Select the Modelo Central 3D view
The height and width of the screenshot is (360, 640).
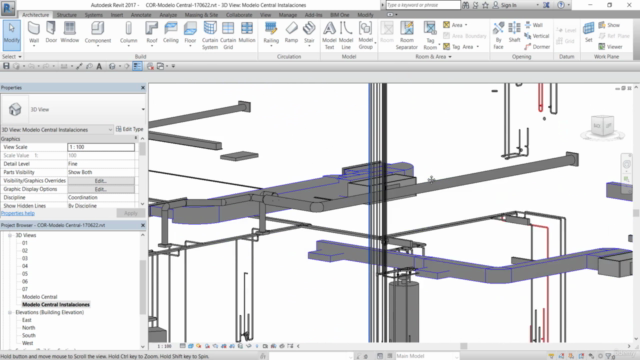(x=40, y=297)
